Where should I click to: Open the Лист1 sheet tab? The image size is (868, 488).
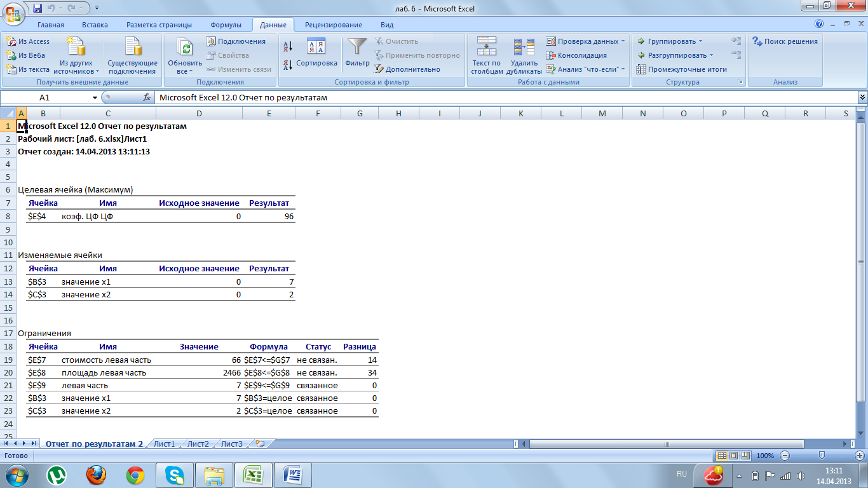tap(164, 444)
